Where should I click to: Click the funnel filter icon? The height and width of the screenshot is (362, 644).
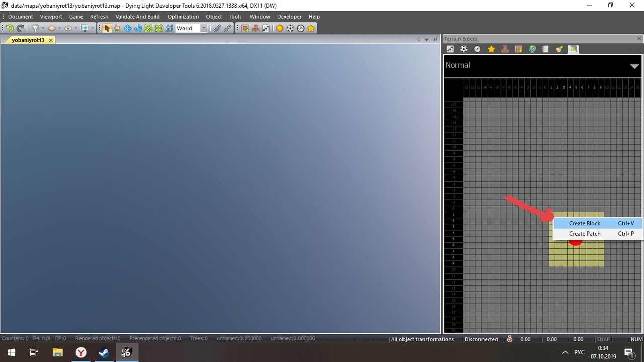(35, 29)
